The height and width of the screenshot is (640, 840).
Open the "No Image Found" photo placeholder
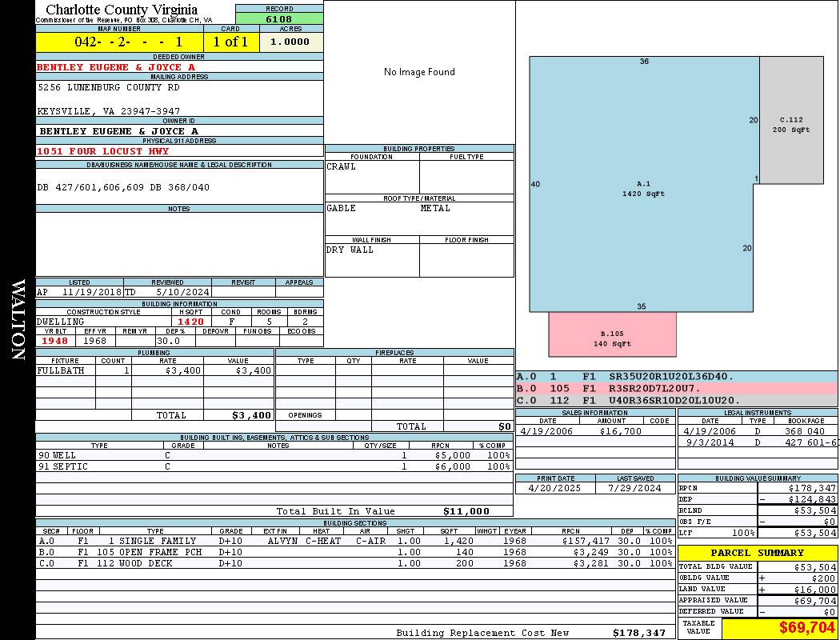pos(419,72)
